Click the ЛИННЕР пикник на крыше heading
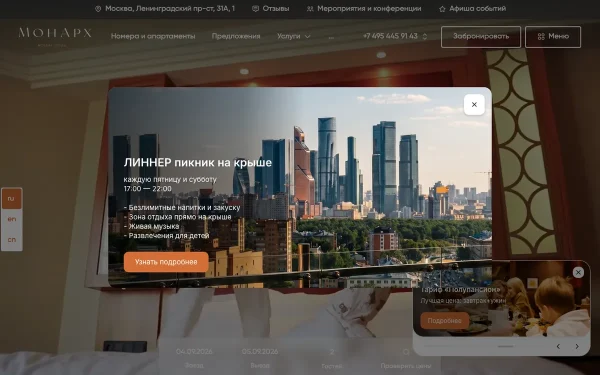600x375 pixels. [x=197, y=163]
